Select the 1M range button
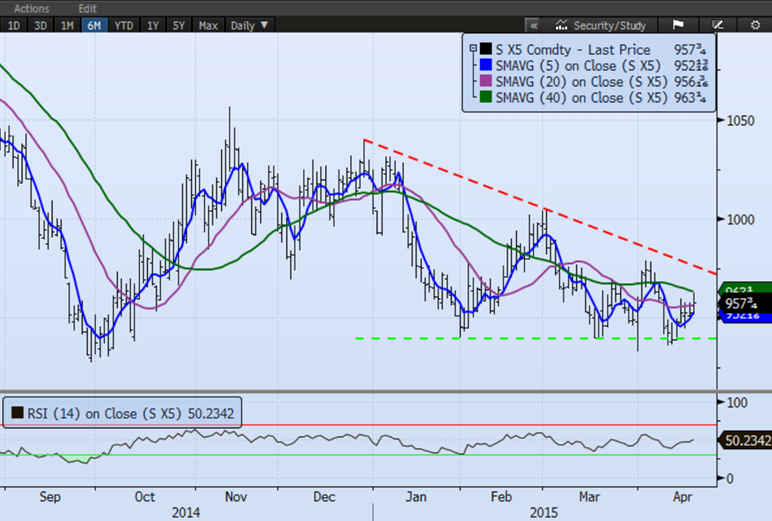Viewport: 772px width, 521px height. [x=66, y=24]
